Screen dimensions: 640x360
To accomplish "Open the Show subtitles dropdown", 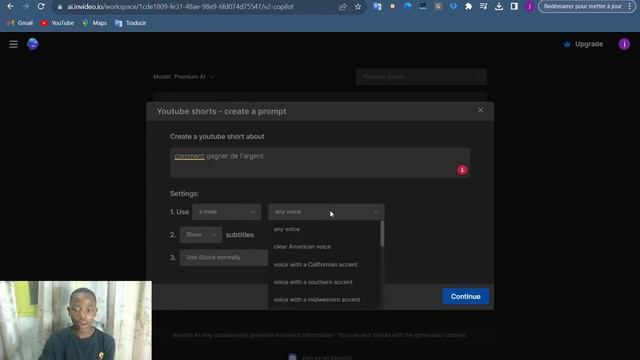I will 200,235.
